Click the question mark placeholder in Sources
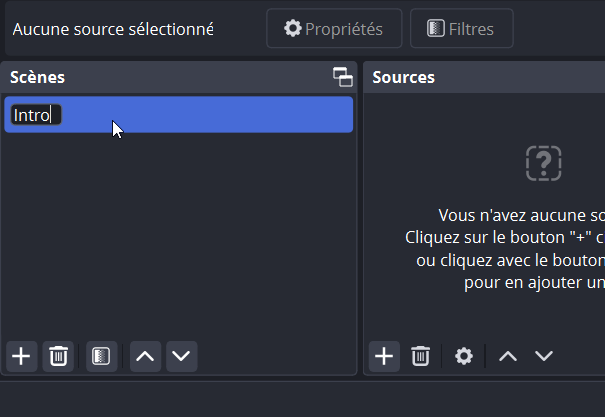 click(543, 163)
